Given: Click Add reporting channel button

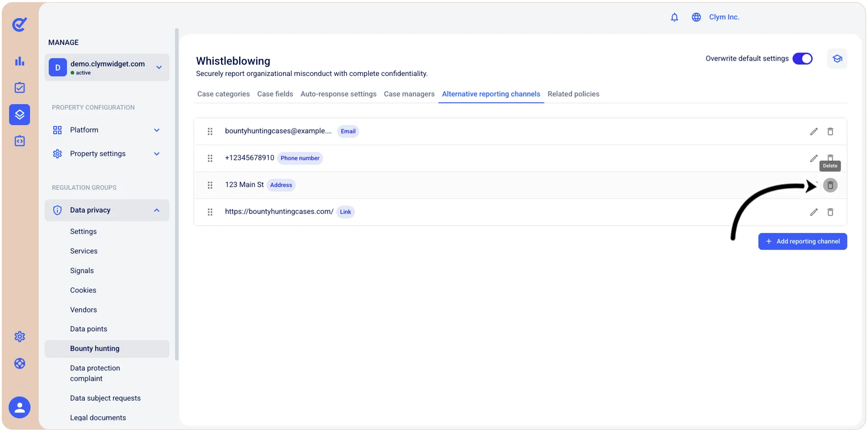Looking at the screenshot, I should pyautogui.click(x=802, y=242).
